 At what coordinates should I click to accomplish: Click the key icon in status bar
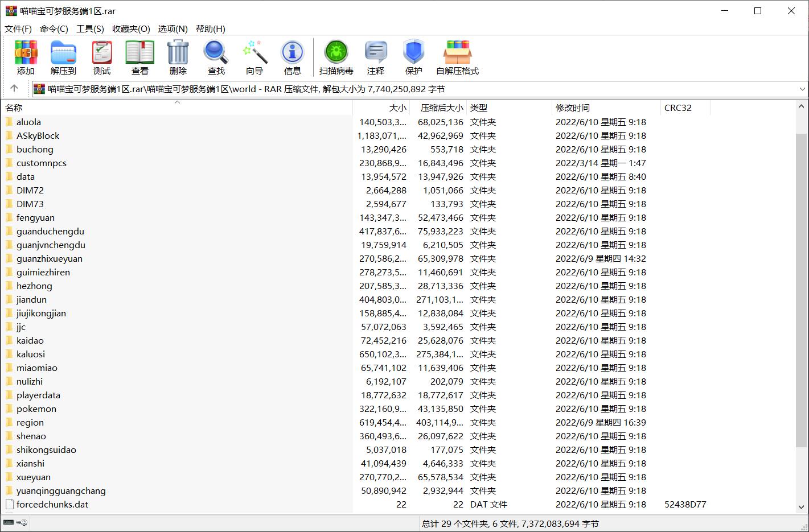coord(22,522)
